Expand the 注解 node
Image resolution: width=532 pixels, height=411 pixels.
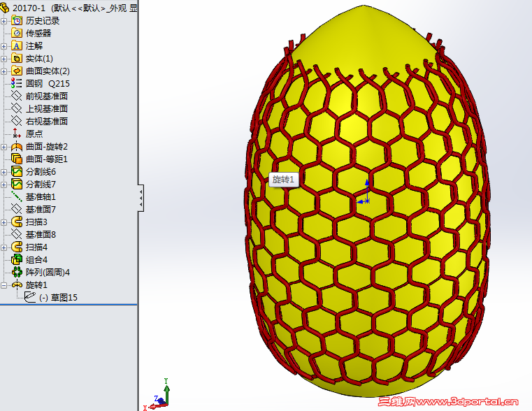[x=3, y=46]
